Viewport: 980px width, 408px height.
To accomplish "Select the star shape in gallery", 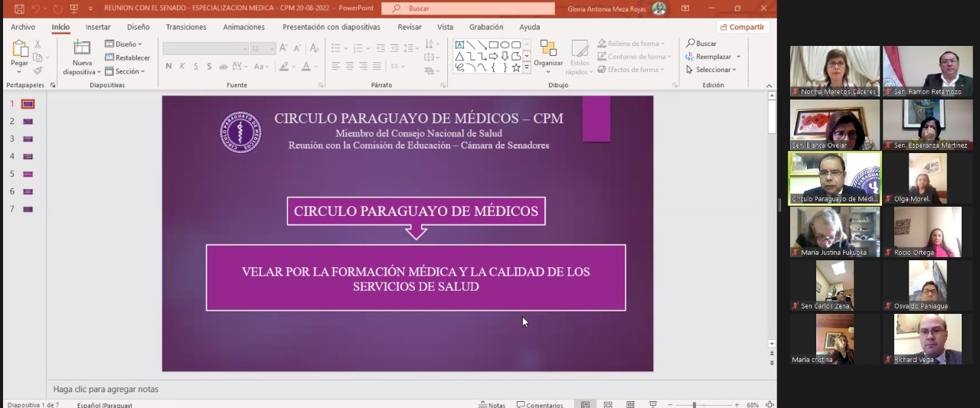I will [x=516, y=67].
